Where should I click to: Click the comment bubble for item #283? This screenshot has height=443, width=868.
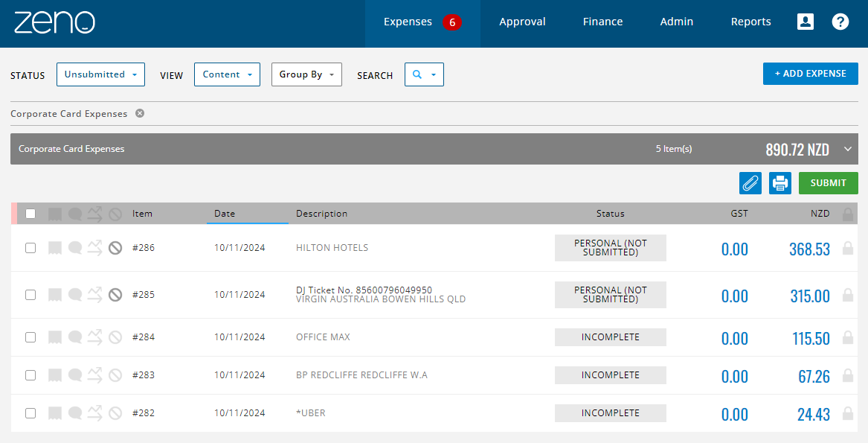coord(75,375)
